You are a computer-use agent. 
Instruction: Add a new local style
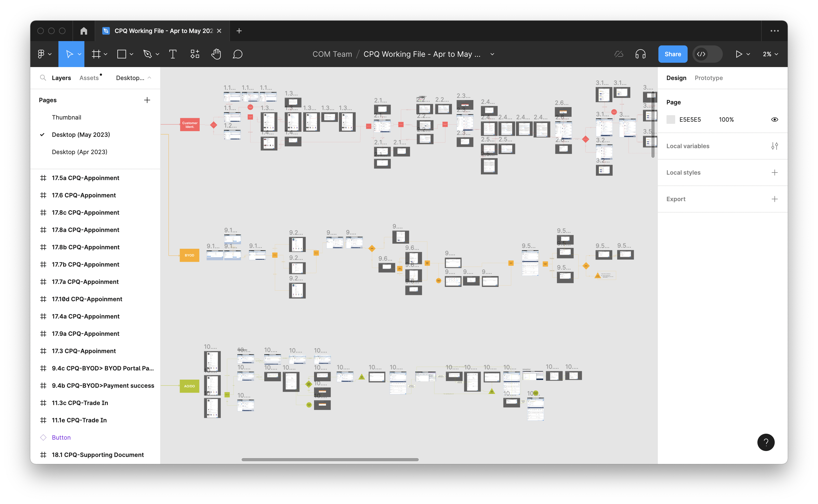[x=774, y=172]
